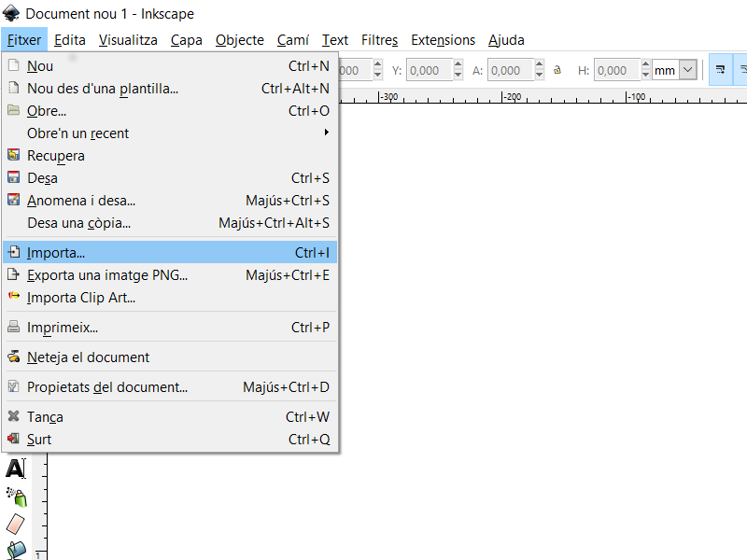Click the template icon beside Nou des d'una plantilla
The image size is (747, 560).
point(14,88)
